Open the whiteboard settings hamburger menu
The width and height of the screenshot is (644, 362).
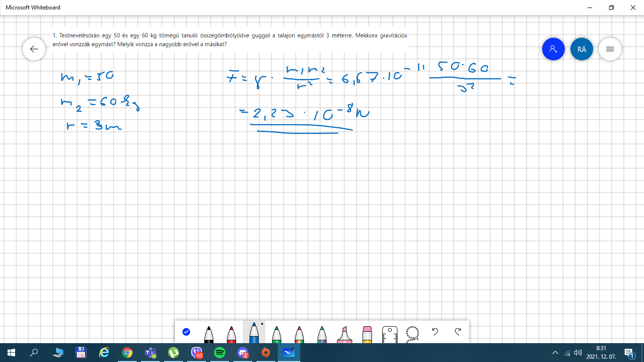(610, 49)
